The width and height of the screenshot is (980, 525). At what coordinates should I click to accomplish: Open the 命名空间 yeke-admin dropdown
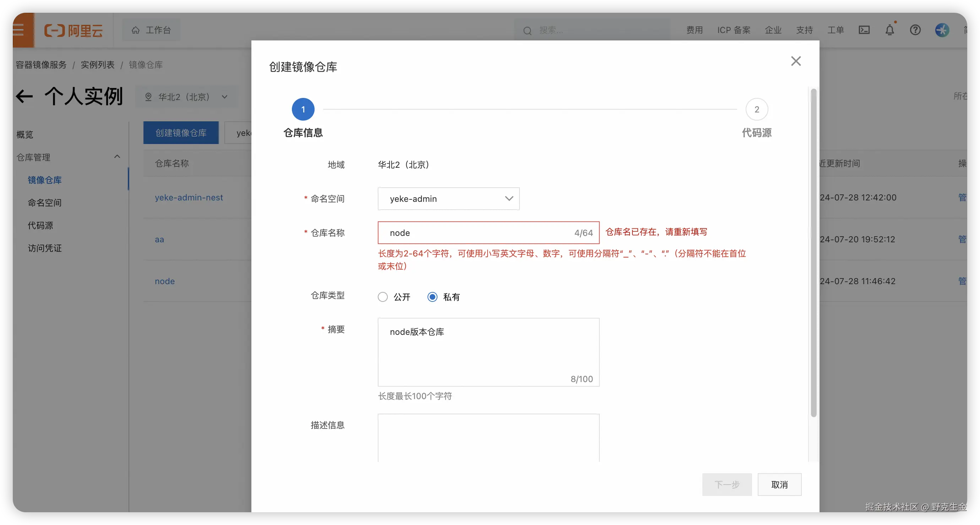tap(448, 198)
